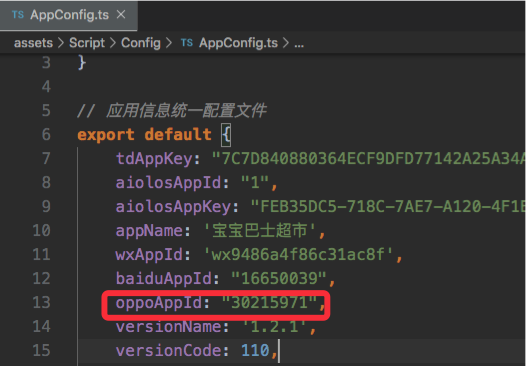Click line number 12 in the gutter
Image resolution: width=526 pixels, height=366 pixels.
[x=42, y=278]
